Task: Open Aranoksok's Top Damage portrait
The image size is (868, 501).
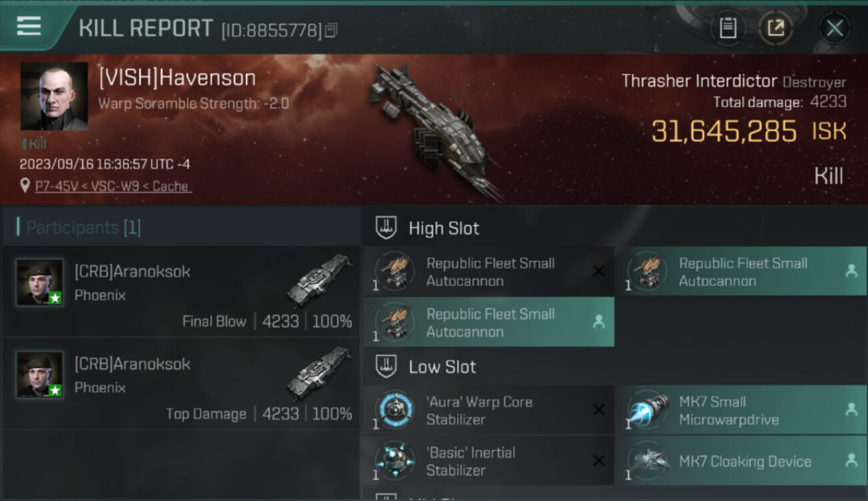Action: click(x=40, y=375)
